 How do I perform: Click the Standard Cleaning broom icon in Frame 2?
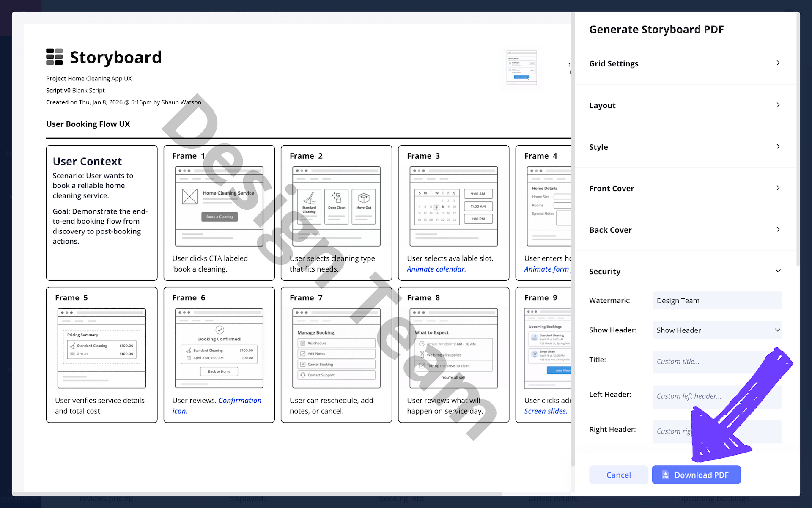click(x=310, y=199)
